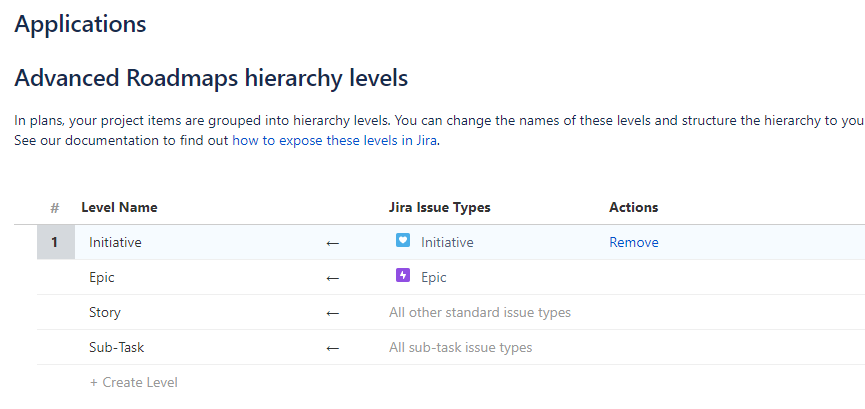The width and height of the screenshot is (865, 409).
Task: Click the Jira Issue Types column header
Action: click(x=439, y=207)
